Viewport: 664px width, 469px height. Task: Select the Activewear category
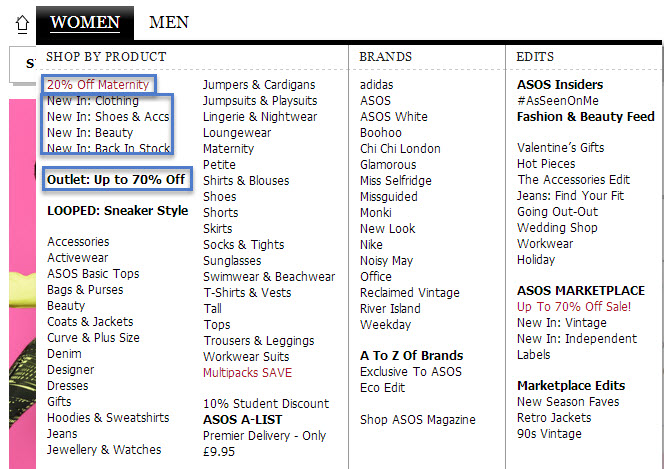(x=77, y=258)
